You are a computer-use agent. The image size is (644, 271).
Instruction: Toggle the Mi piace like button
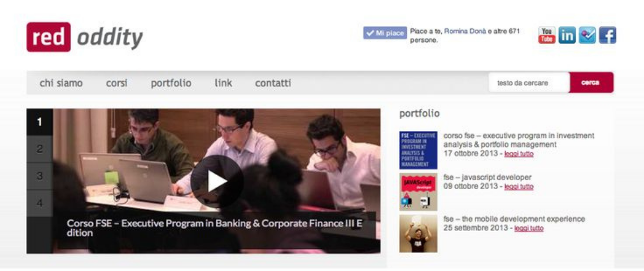tap(385, 33)
